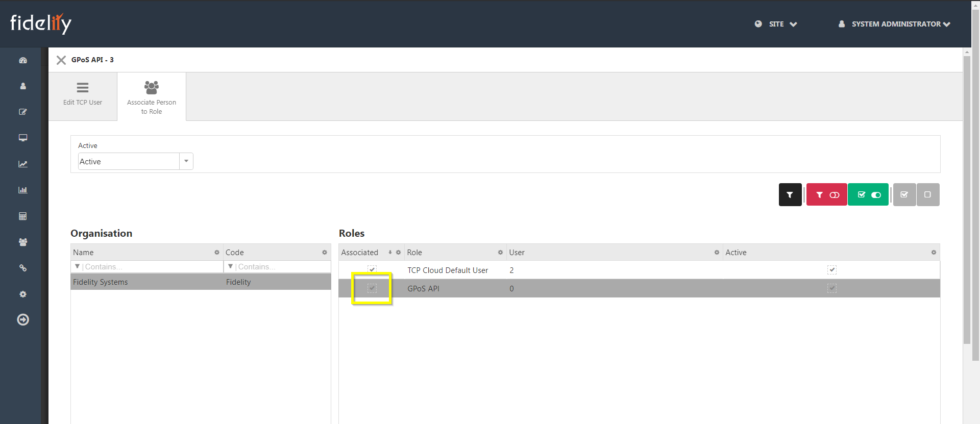980x424 pixels.
Task: Open Role column settings gear
Action: tap(501, 253)
